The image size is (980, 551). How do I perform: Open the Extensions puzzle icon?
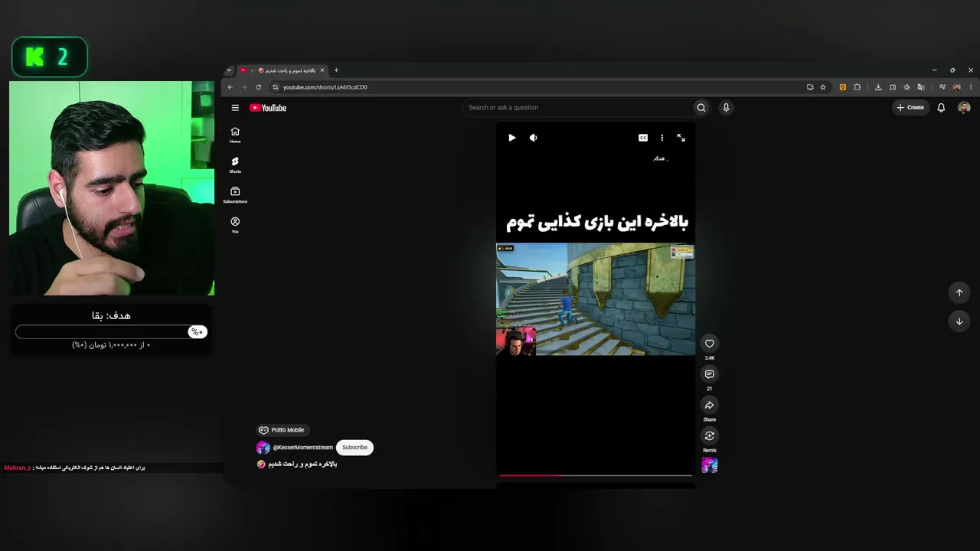tap(857, 87)
